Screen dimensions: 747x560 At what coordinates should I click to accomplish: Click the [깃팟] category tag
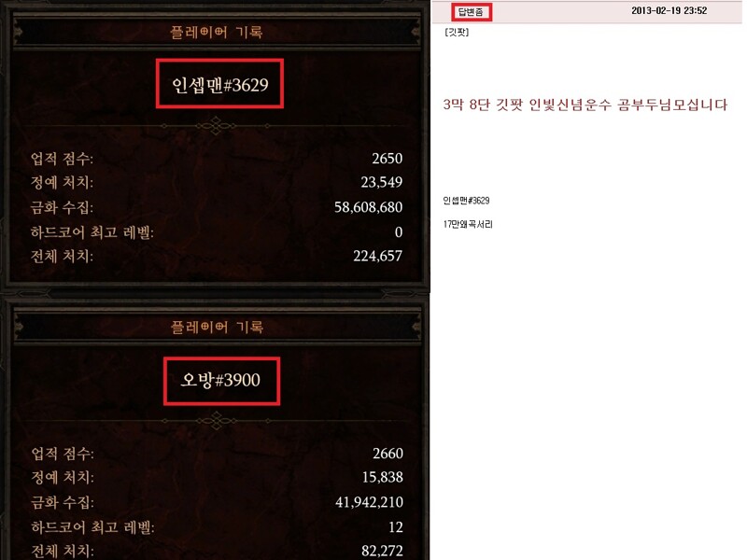coord(457,32)
